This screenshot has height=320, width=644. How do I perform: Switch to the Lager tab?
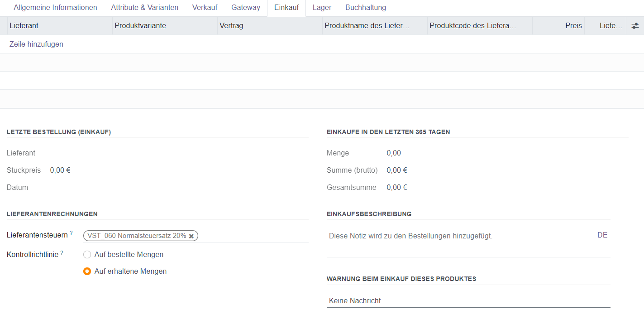pos(322,8)
